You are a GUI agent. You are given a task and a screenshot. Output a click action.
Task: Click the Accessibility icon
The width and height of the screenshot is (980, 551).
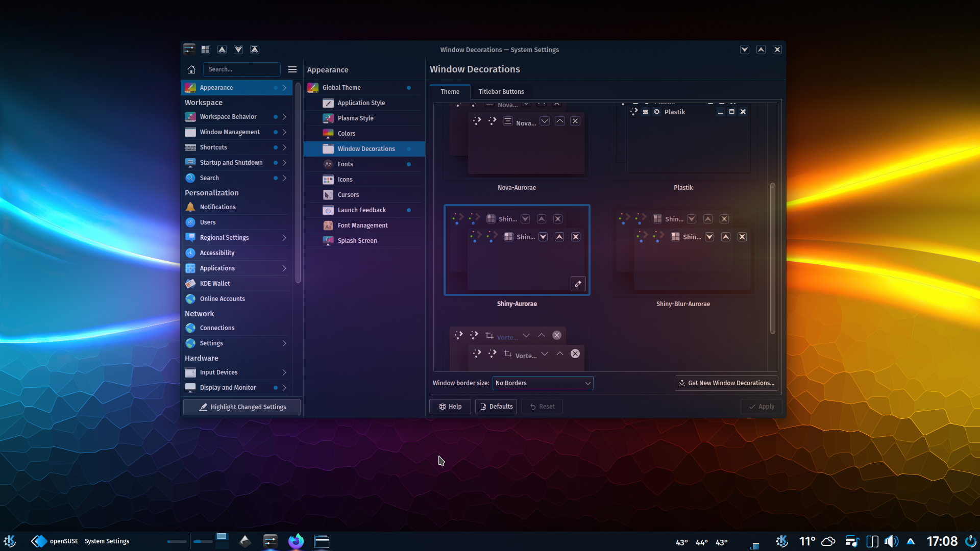[190, 253]
